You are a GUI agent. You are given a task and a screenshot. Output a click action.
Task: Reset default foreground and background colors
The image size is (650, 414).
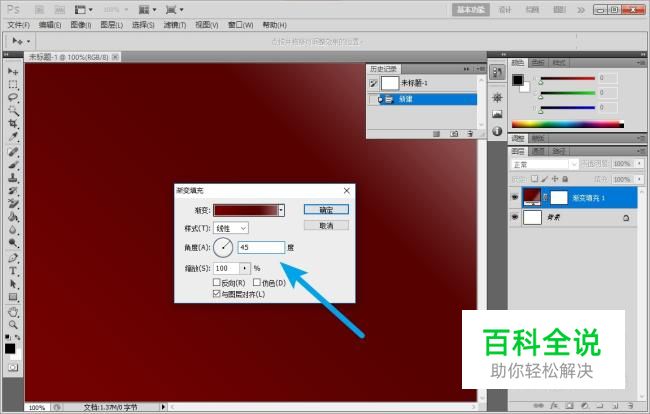pos(8,337)
